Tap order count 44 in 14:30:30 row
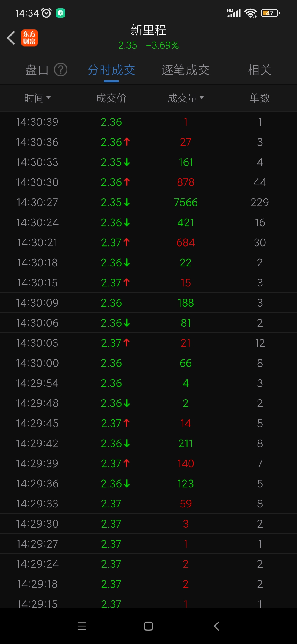The width and height of the screenshot is (297, 644). [260, 182]
